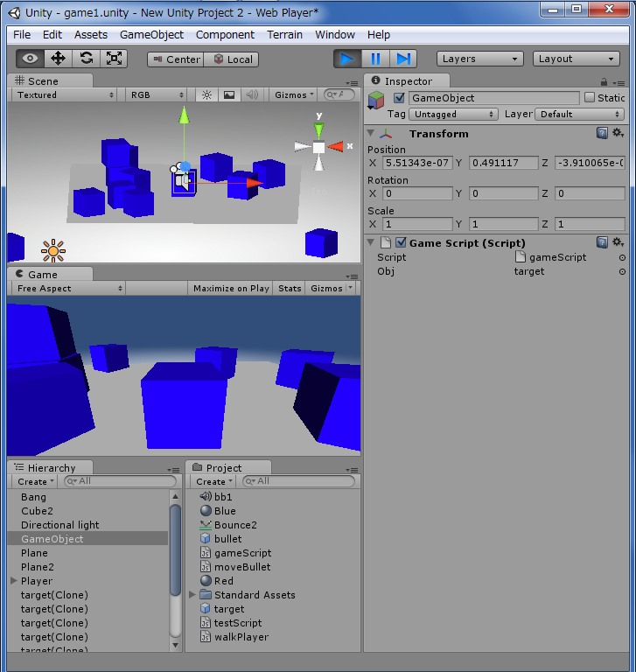Click the Step frame button
This screenshot has height=672, width=636.
pyautogui.click(x=402, y=59)
